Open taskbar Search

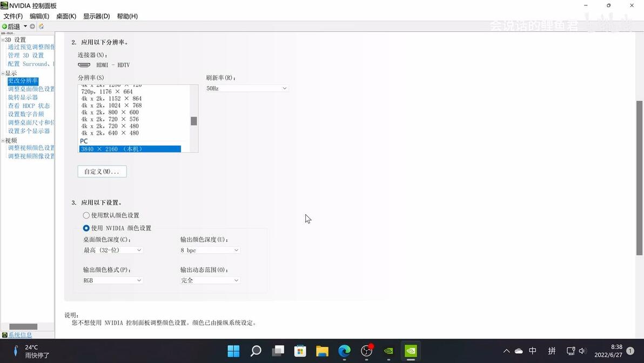[x=256, y=351]
